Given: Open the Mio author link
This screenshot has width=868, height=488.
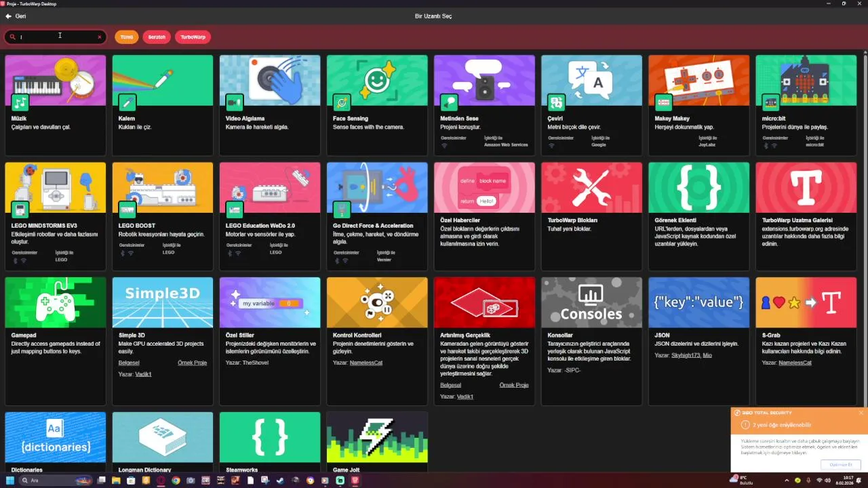Looking at the screenshot, I should 707,355.
